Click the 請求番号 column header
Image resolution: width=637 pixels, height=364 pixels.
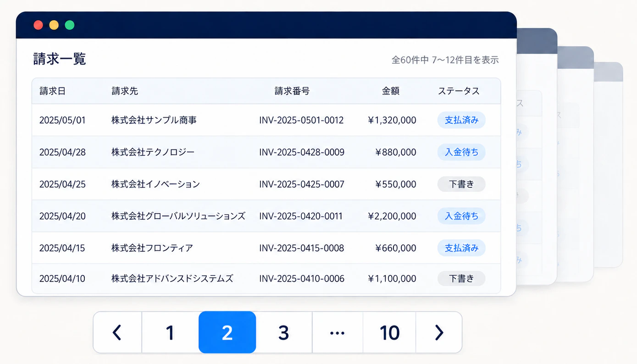292,91
